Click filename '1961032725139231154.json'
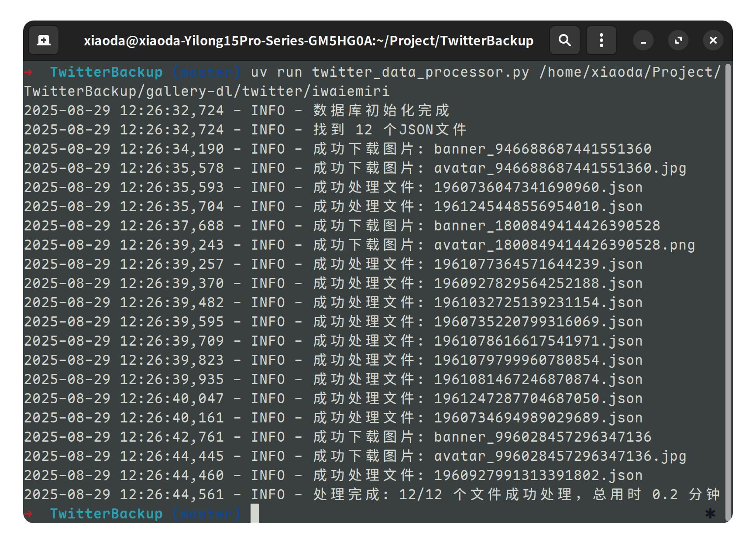The image size is (756, 549). pyautogui.click(x=538, y=302)
